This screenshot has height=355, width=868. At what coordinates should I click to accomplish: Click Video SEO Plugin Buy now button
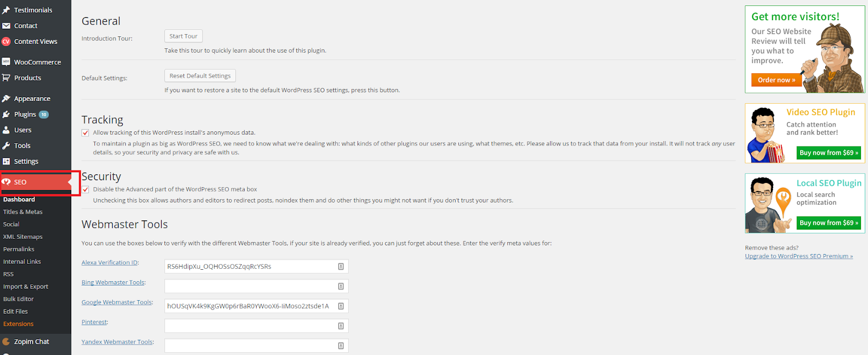point(829,153)
